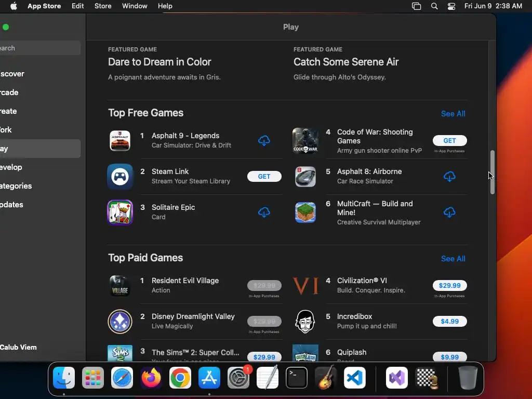This screenshot has width=532, height=399.
Task: Open Trash in the Dock
Action: point(468,378)
